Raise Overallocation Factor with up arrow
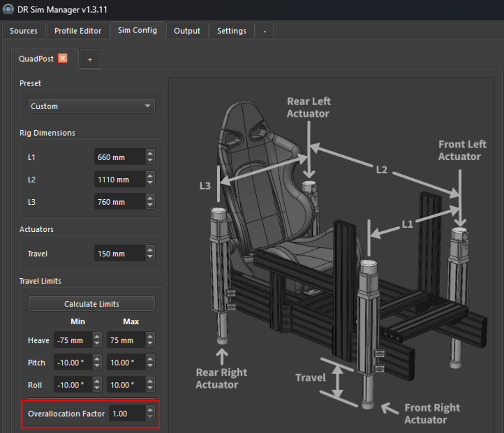Image resolution: width=504 pixels, height=433 pixels. [x=150, y=410]
